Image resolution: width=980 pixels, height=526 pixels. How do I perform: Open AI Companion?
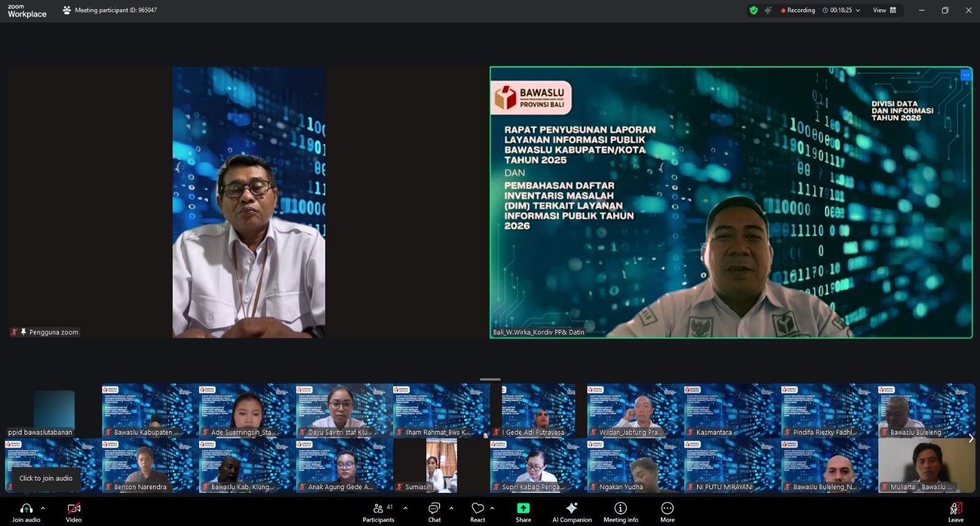click(572, 513)
